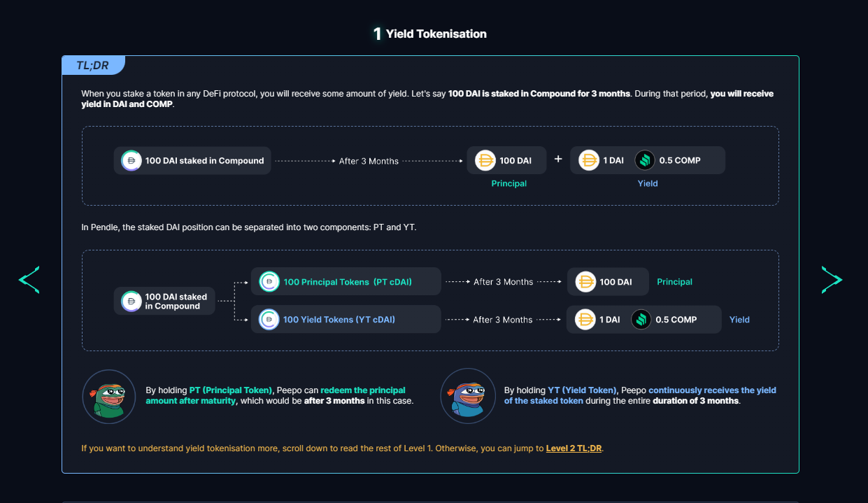Click 'Principal' label in the PT row
The image size is (868, 503).
click(x=675, y=282)
